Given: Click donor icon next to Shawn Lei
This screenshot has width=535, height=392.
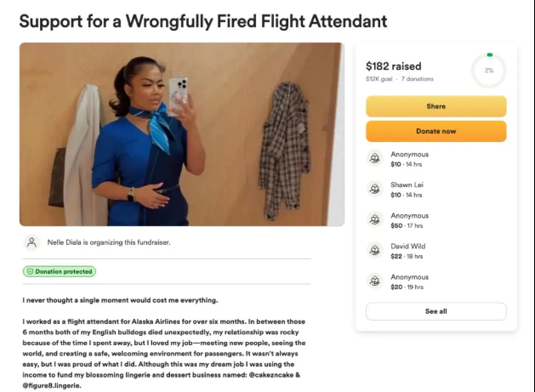Looking at the screenshot, I should coord(375,189).
